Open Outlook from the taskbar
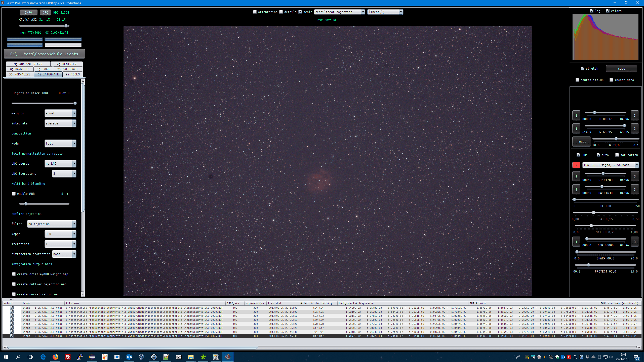The height and width of the screenshot is (362, 644). [129, 357]
